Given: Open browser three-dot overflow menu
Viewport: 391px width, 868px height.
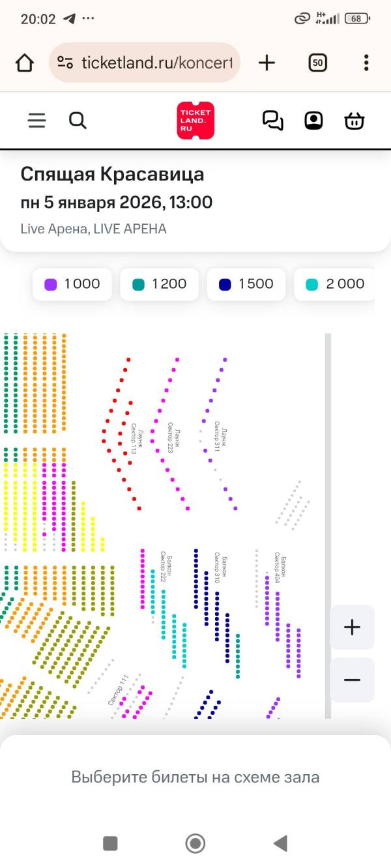Looking at the screenshot, I should tap(366, 63).
